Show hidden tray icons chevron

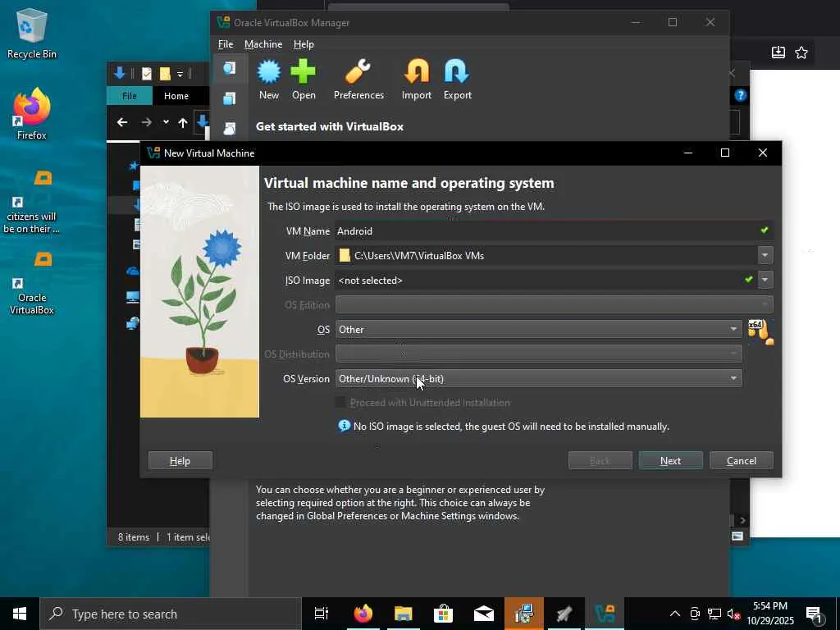click(x=675, y=614)
